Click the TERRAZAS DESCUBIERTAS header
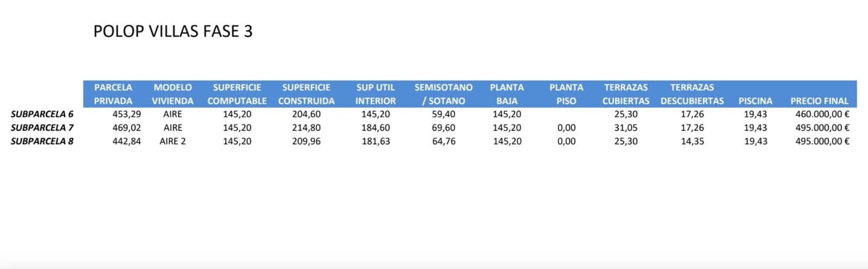Screen dimensions: 868x269 coord(692,94)
